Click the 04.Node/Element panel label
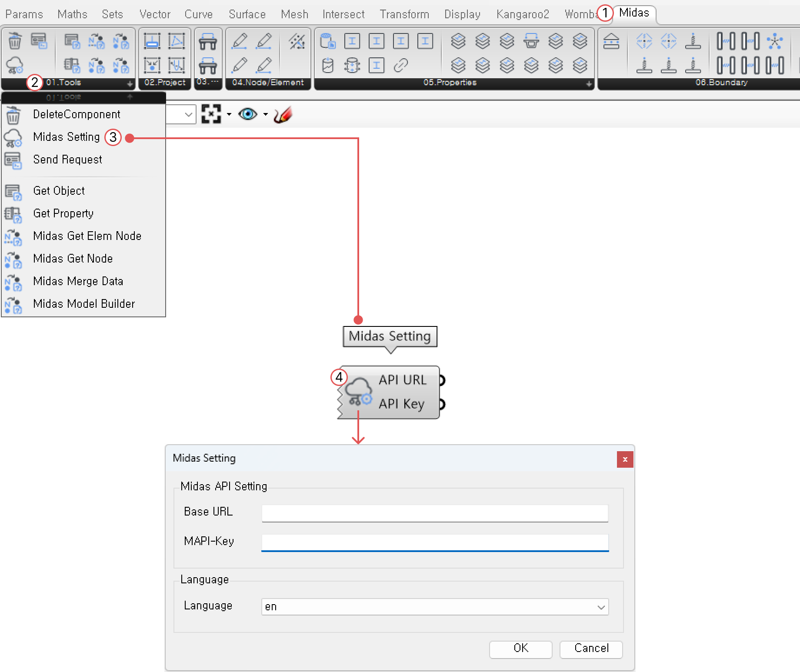The width and height of the screenshot is (800, 672). click(268, 83)
